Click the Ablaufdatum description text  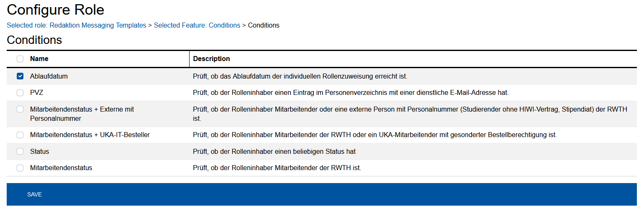(x=300, y=76)
